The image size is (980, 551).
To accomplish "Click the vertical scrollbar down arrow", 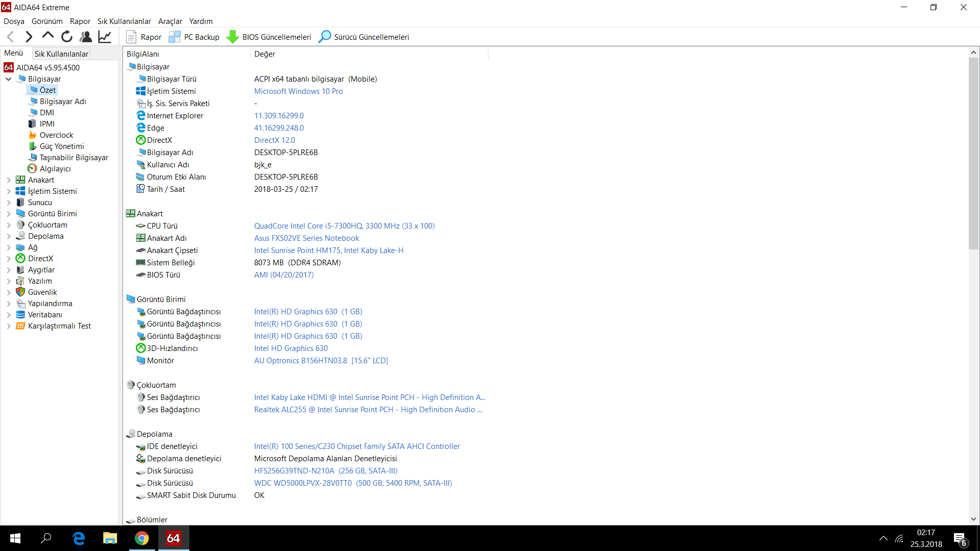I will 973,519.
